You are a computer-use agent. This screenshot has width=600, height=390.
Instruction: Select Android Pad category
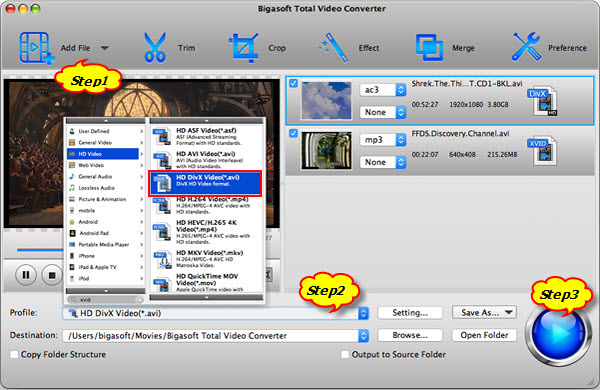point(104,233)
